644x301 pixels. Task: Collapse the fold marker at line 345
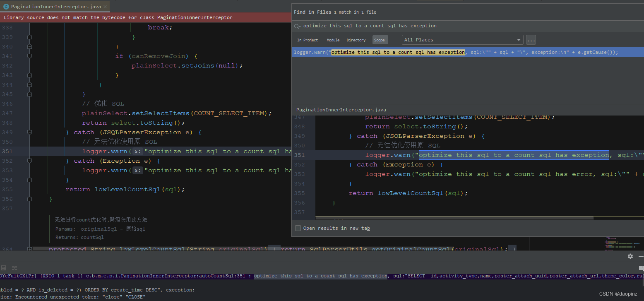[29, 94]
